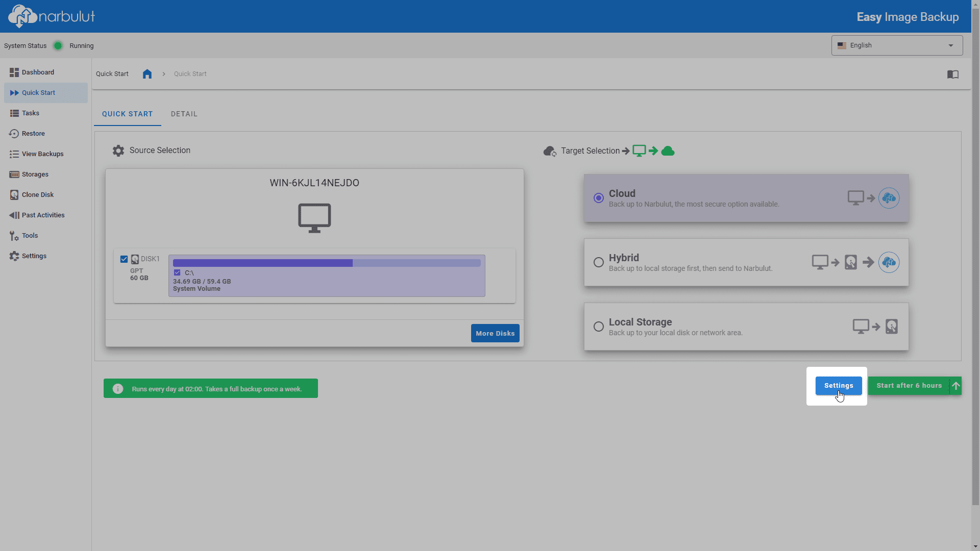This screenshot has height=551, width=980.
Task: Go to the Restore section
Action: [46, 134]
